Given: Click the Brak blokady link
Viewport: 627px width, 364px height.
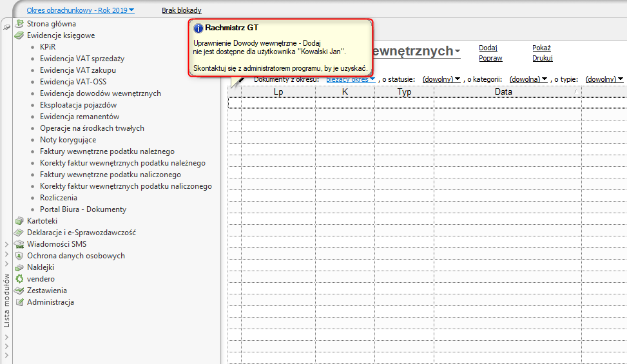Looking at the screenshot, I should pos(182,10).
